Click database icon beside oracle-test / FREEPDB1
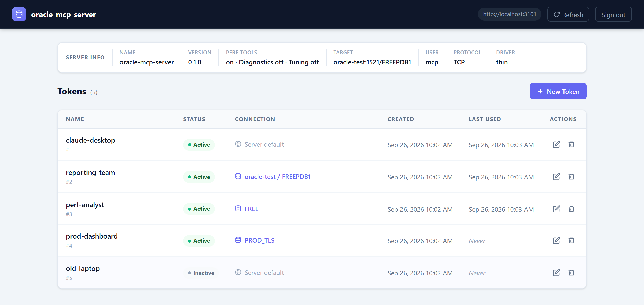644x305 pixels. click(238, 176)
